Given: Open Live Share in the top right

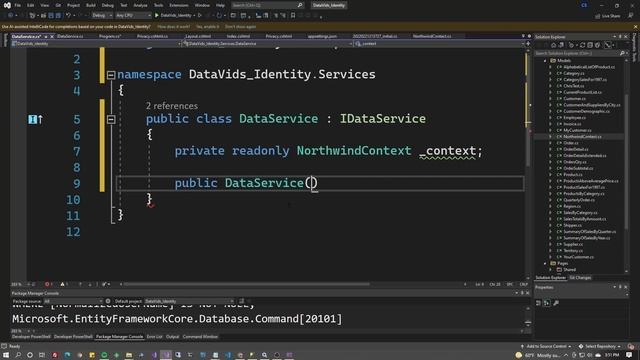Looking at the screenshot, I should 608,16.
